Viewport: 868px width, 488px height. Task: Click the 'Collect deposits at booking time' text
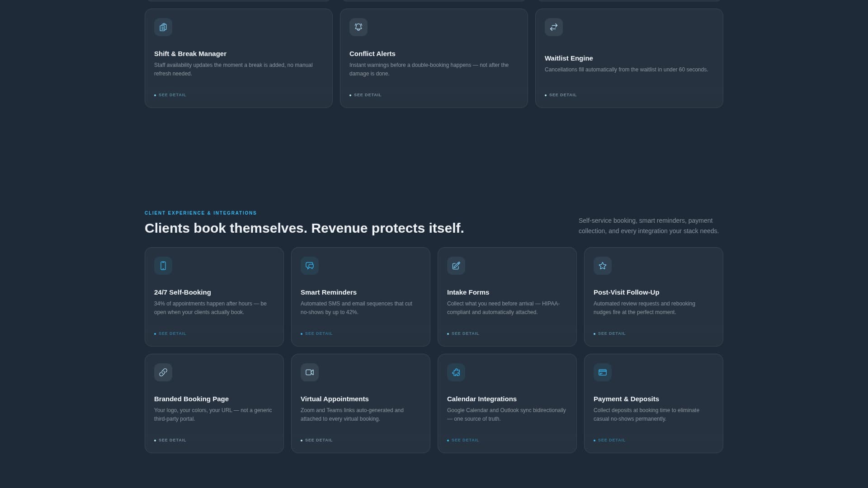[646, 414]
